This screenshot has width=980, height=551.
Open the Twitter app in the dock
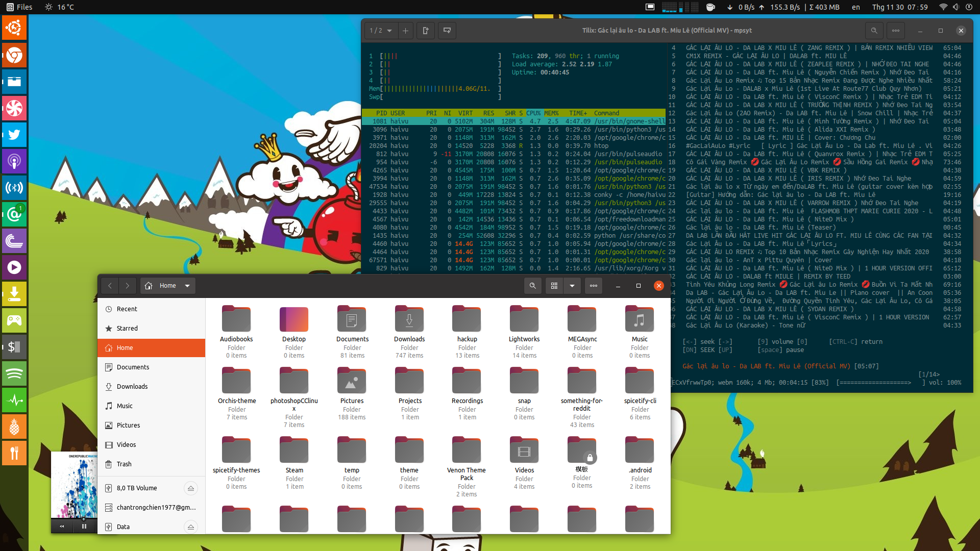(14, 135)
